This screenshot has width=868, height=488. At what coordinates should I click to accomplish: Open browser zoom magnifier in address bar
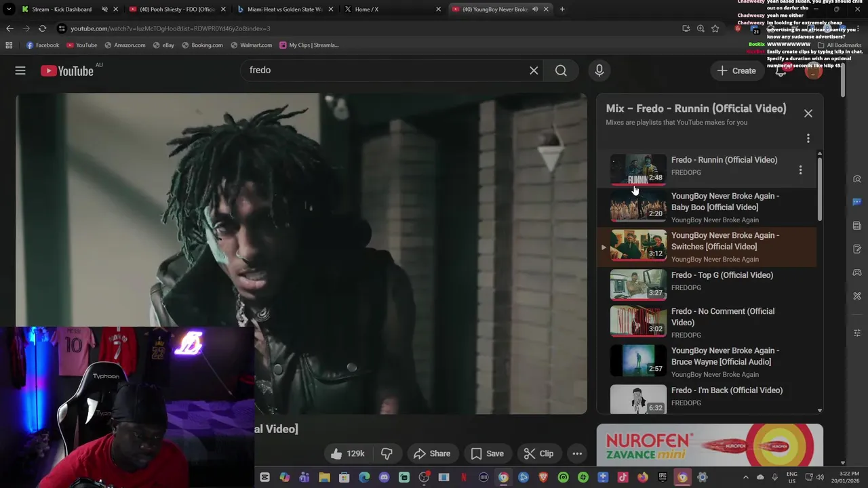tap(701, 28)
